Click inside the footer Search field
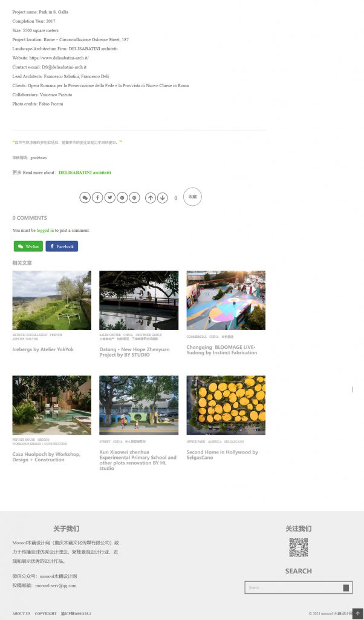The width and height of the screenshot is (364, 620). pos(293,587)
